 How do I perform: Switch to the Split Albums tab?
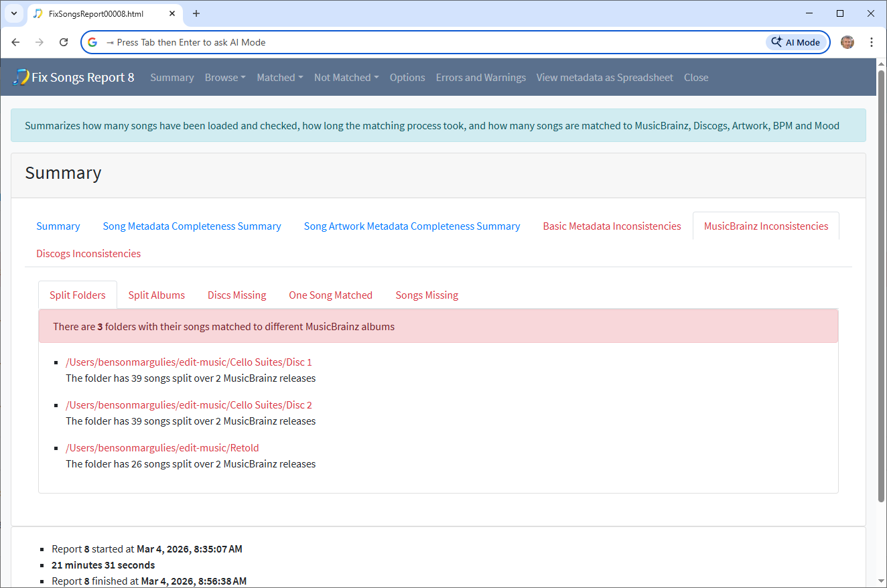pyautogui.click(x=156, y=295)
